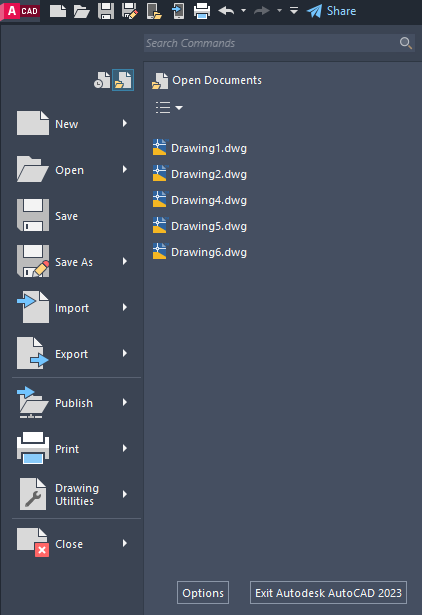This screenshot has width=422, height=615.
Task: Open Customize Quick Access Toolbar dropdown
Action: (294, 11)
